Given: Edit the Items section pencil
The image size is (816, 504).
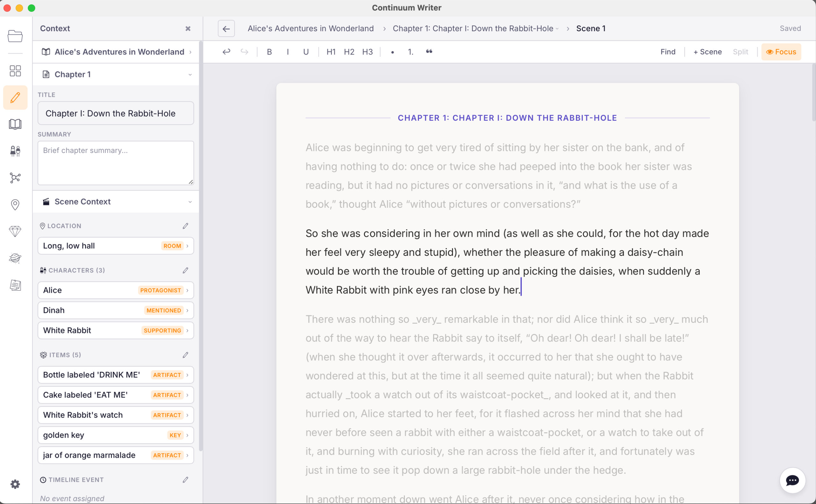Looking at the screenshot, I should click(x=186, y=355).
